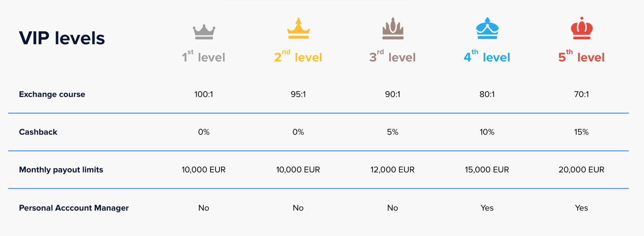Click the Personal Acccount Manager label

tap(74, 208)
